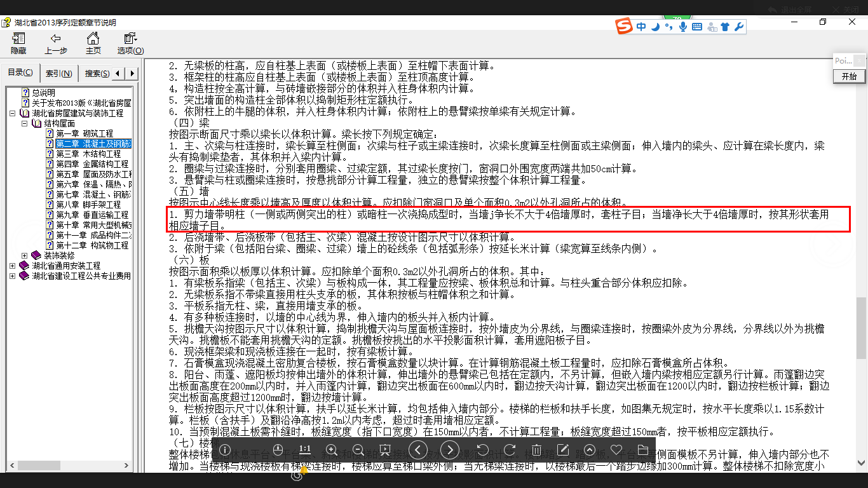
Task: Click the mouse-scroll mode icon in viewer bar
Action: pyautogui.click(x=278, y=450)
